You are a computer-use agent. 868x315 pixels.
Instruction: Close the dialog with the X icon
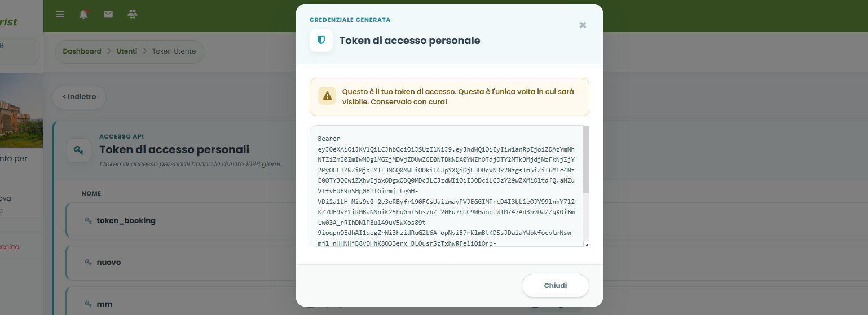[x=583, y=25]
